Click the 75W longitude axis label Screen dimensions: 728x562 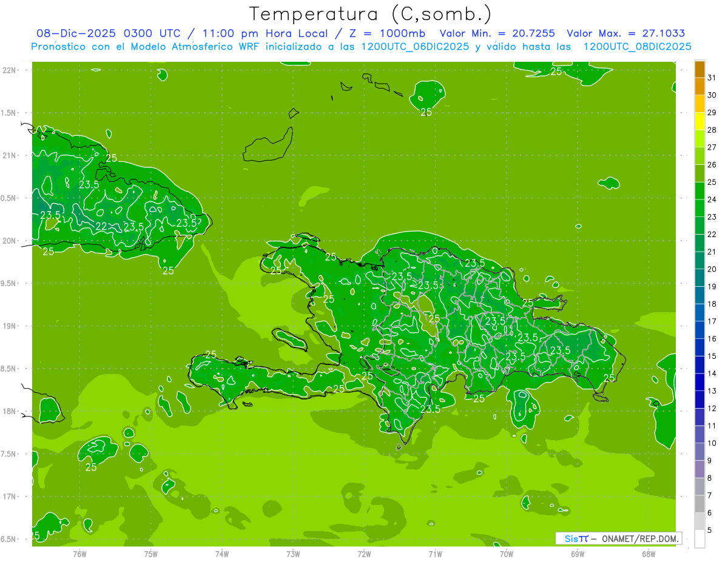[x=151, y=554]
